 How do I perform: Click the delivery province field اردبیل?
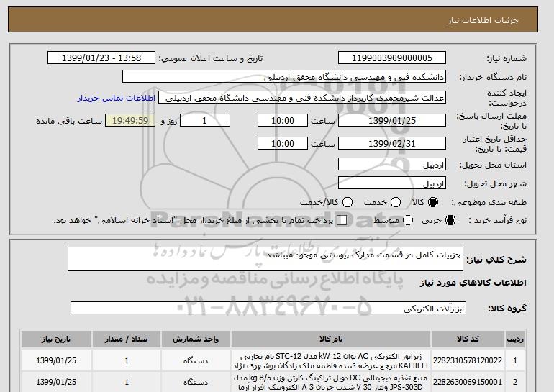click(x=392, y=165)
